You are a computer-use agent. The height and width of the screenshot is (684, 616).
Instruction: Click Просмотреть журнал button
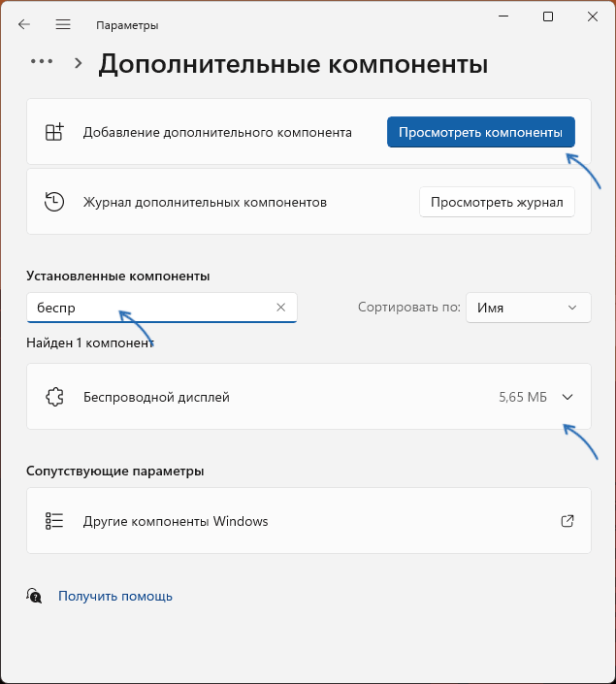[497, 202]
